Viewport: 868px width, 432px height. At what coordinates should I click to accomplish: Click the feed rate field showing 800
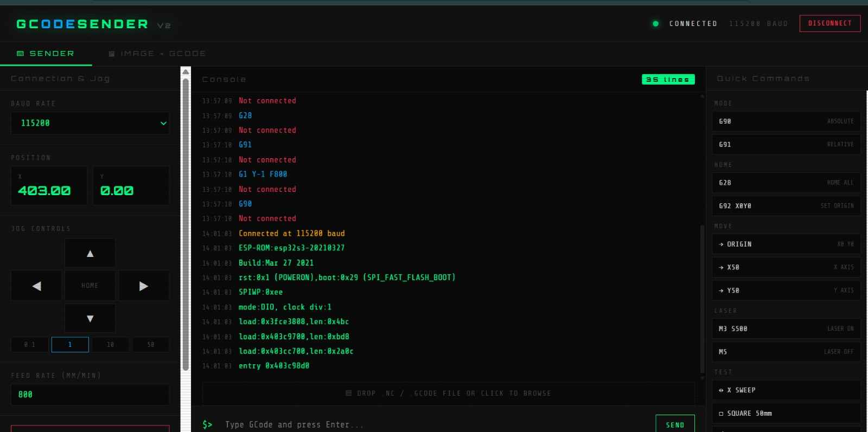tap(90, 395)
